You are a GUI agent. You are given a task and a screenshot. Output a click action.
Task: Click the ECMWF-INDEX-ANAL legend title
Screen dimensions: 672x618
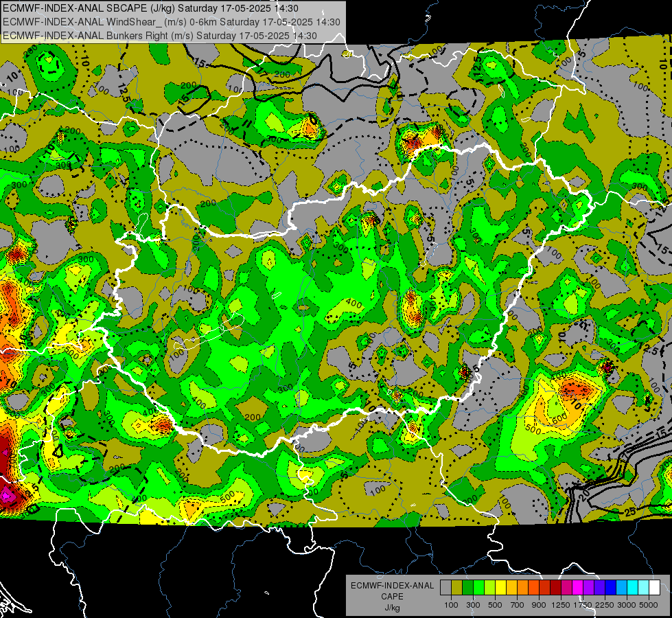coord(392,586)
